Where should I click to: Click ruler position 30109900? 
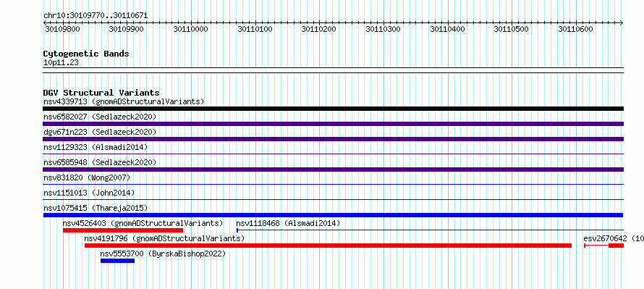tap(127, 29)
